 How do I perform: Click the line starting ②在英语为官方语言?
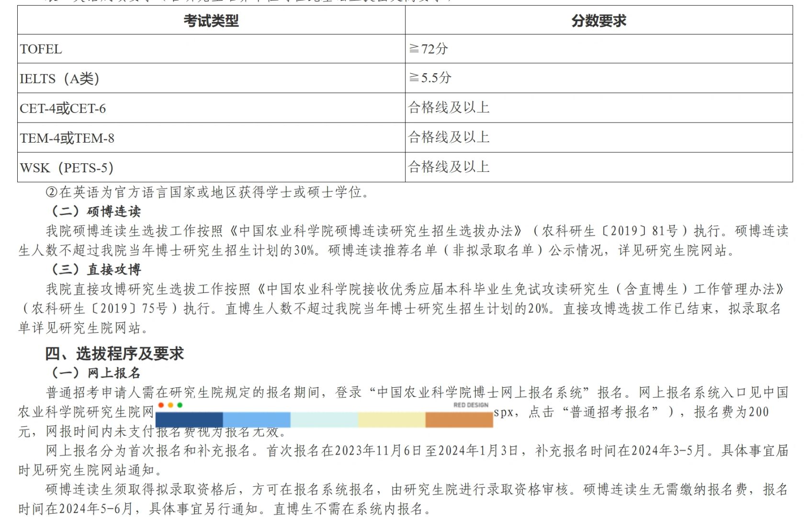click(208, 192)
